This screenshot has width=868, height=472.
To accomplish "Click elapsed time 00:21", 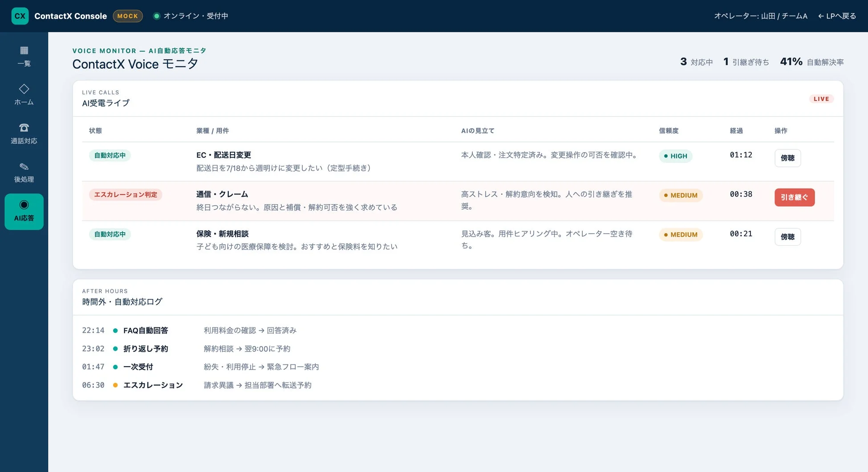I will click(x=741, y=234).
